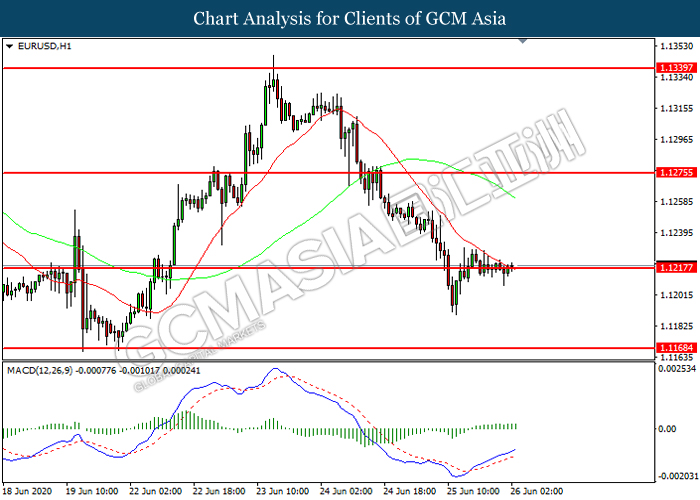
Task: Select the EURUSD,H1 chart label
Action: (44, 46)
